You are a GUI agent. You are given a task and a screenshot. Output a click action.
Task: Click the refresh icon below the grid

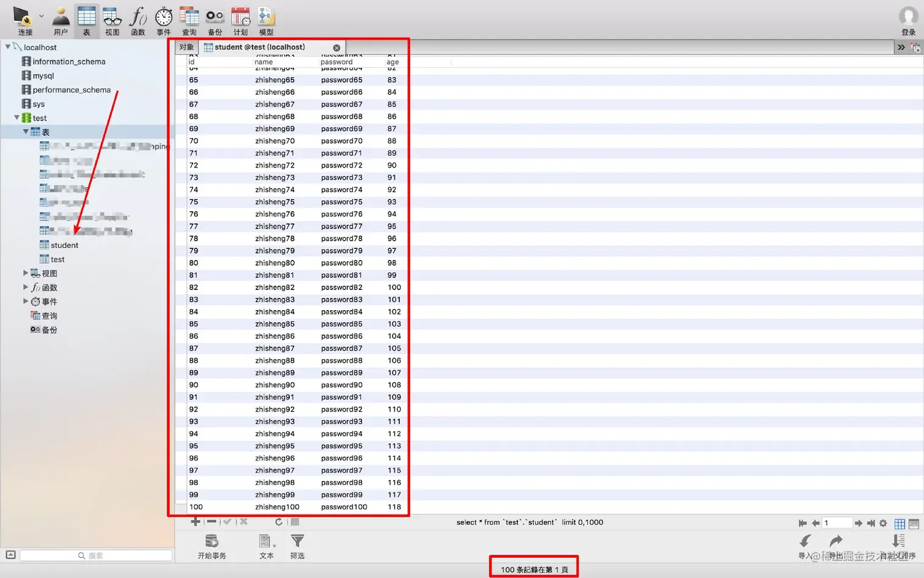tap(279, 522)
